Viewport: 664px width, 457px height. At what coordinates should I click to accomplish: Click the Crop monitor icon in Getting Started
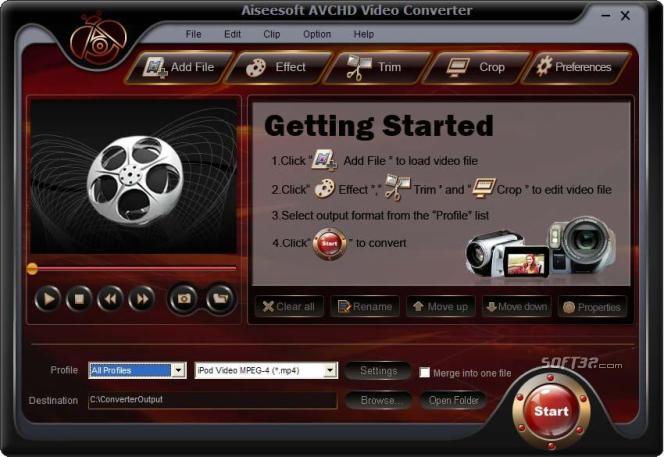point(484,188)
